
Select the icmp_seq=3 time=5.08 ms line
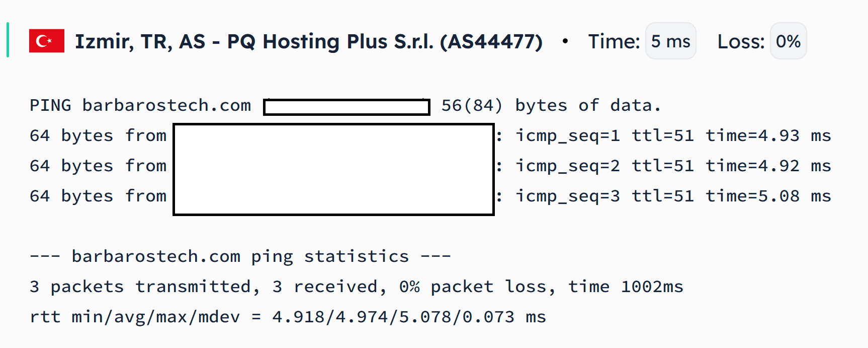coord(430,196)
